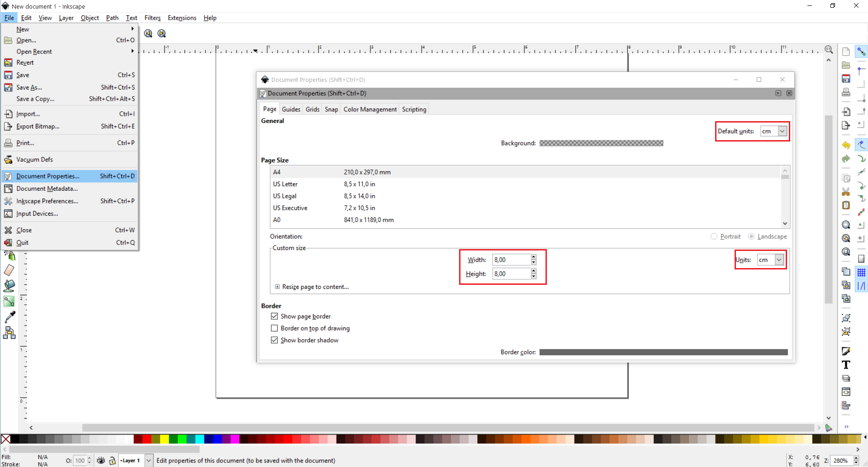The height and width of the screenshot is (467, 868).
Task: Open the Extensions menu
Action: 182,18
